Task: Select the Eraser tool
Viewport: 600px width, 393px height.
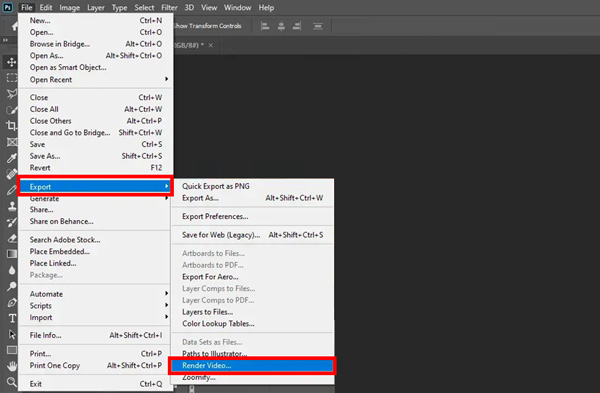Action: click(x=11, y=238)
